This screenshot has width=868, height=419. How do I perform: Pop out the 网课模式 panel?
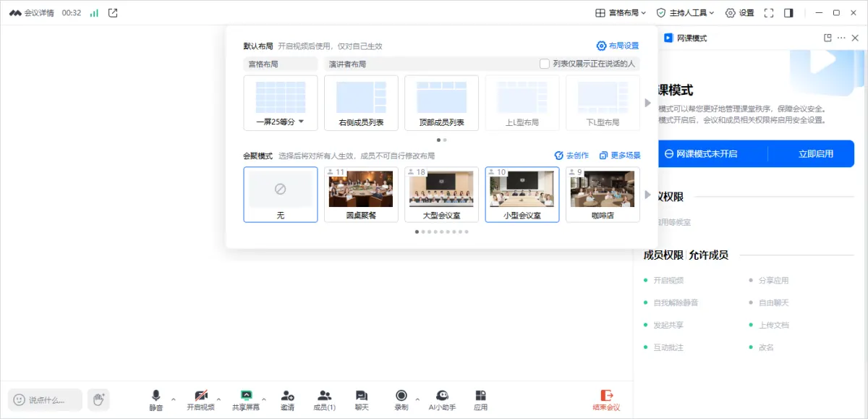[828, 38]
